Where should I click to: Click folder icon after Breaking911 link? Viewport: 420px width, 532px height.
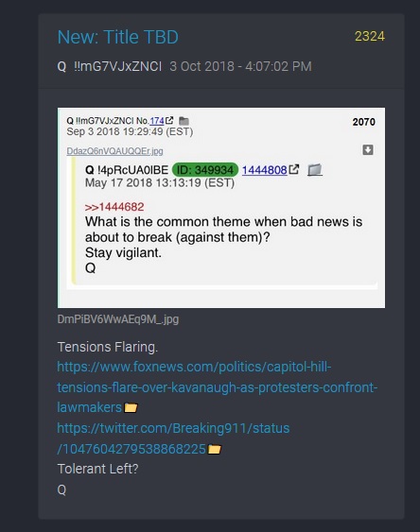pos(214,449)
